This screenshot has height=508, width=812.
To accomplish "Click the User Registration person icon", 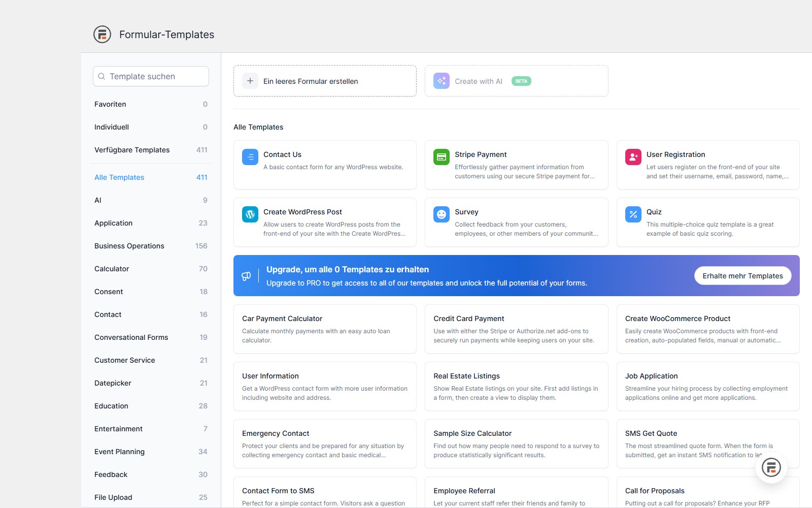I will coord(633,157).
